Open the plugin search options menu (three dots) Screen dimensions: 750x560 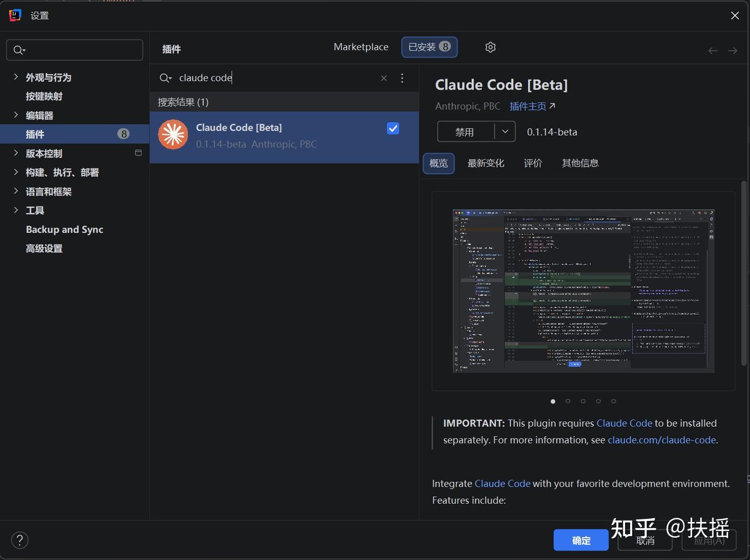pyautogui.click(x=402, y=78)
